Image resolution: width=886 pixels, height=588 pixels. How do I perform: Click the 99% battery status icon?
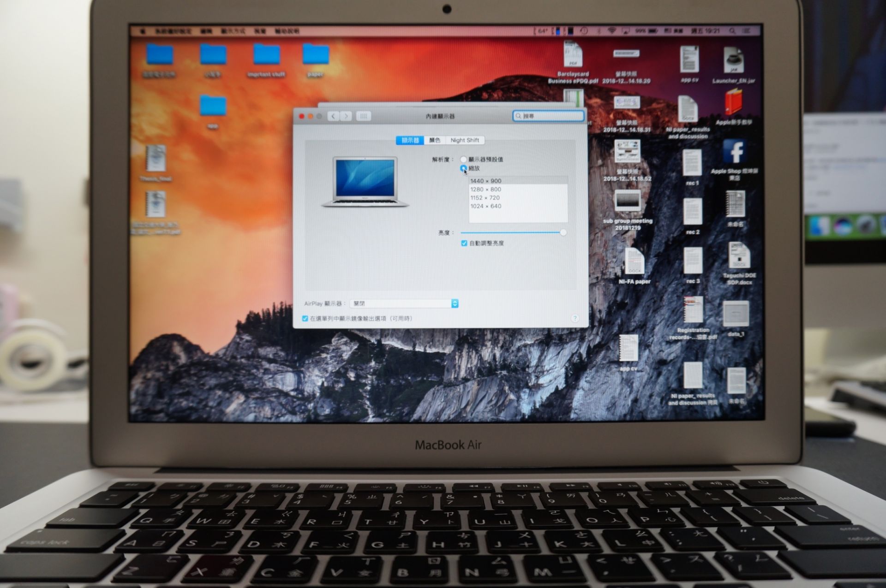(x=647, y=31)
